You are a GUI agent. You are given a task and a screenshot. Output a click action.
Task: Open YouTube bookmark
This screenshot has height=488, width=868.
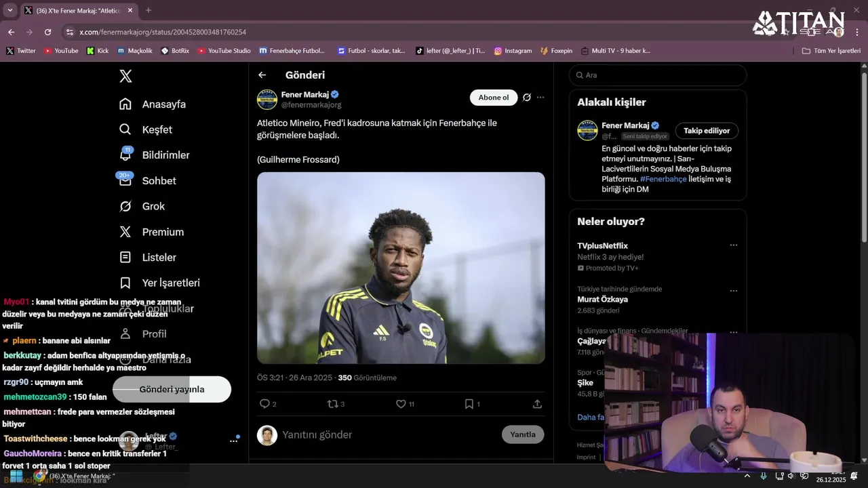click(60, 51)
